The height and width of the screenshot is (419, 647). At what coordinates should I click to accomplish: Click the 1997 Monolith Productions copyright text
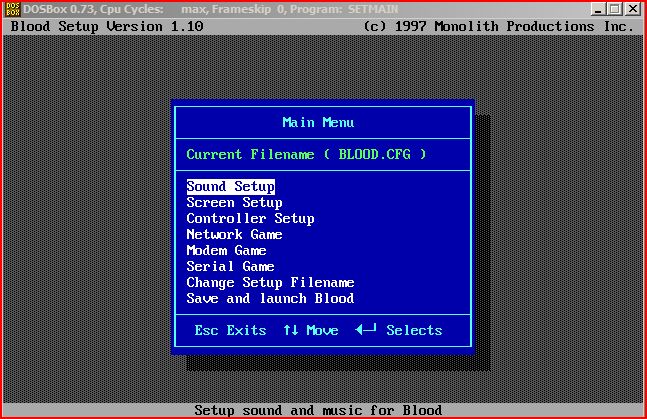coord(498,26)
